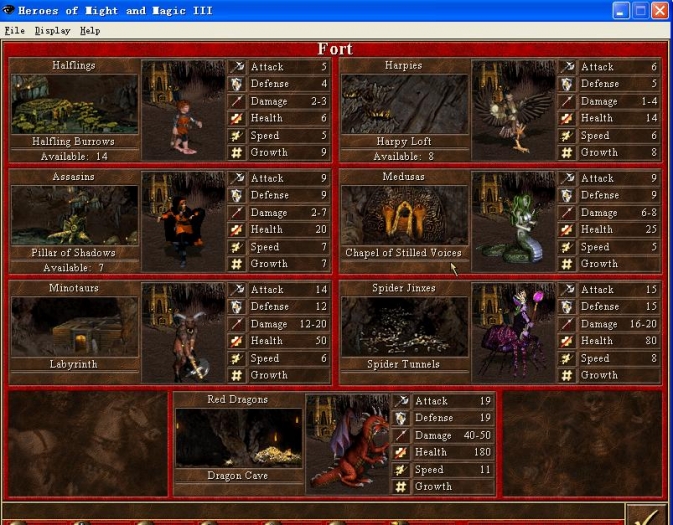Click the Harpies Attack sword icon

[567, 67]
